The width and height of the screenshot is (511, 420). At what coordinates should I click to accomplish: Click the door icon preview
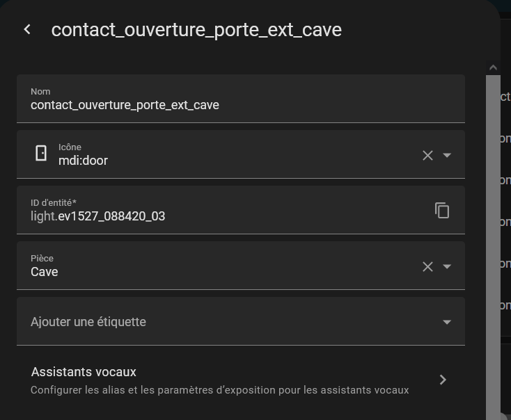(x=41, y=153)
